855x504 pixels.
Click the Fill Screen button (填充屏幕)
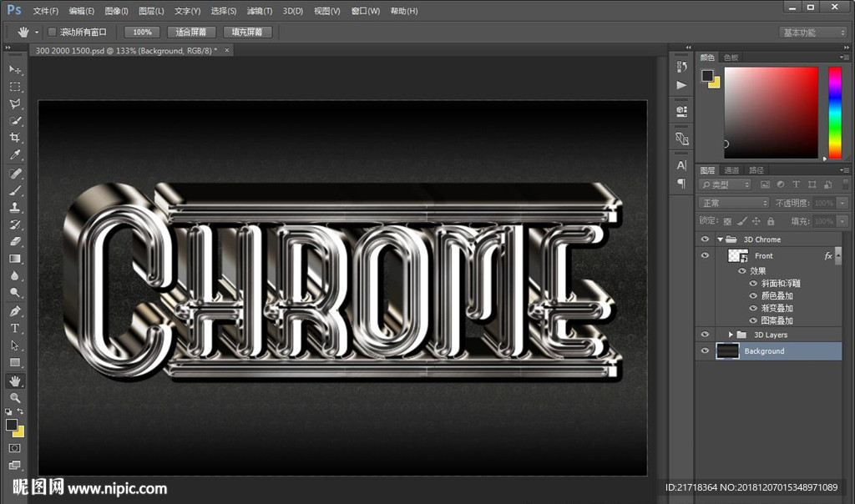[x=247, y=33]
